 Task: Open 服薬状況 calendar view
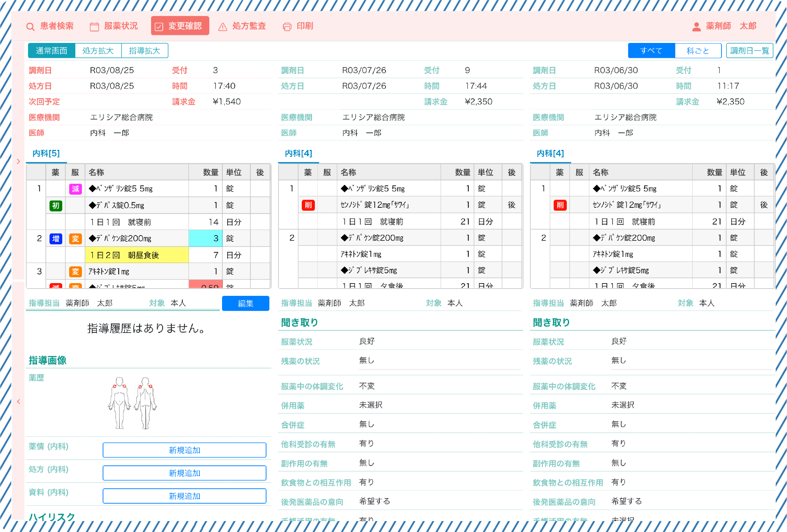point(114,26)
